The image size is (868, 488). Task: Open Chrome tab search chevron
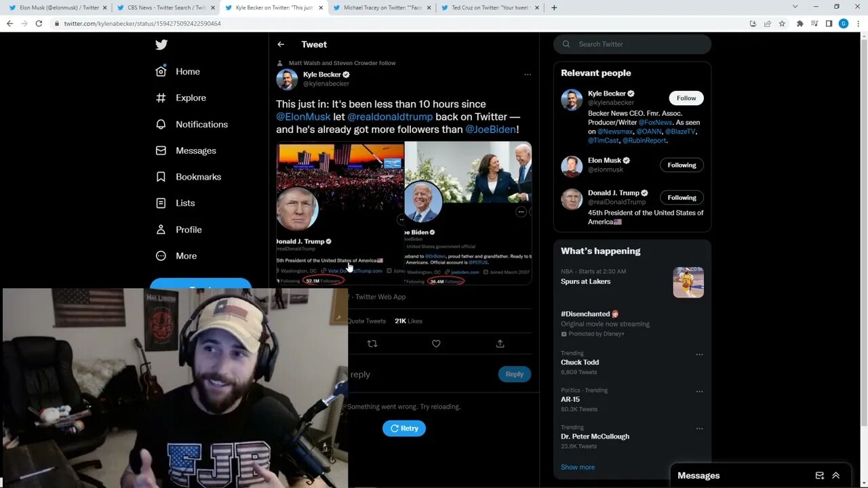click(795, 7)
